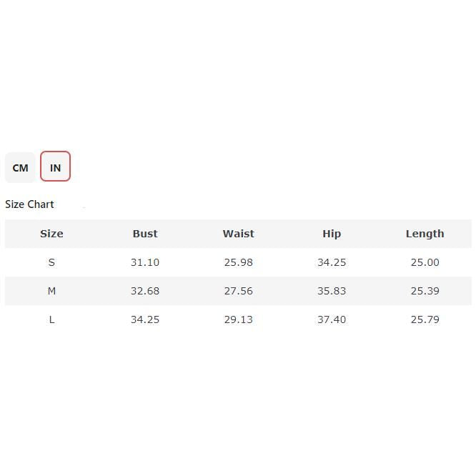476x476 pixels.
Task: Click length value 25.00 in S row
Action: [x=425, y=262]
